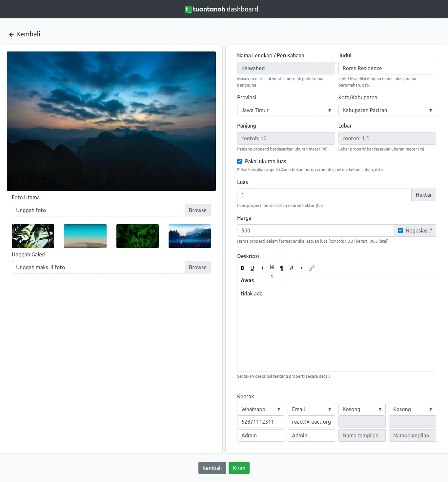Screen dimensions: 448x482
Task: Click the Judul field containing Rome Residence
Action: 387,68
